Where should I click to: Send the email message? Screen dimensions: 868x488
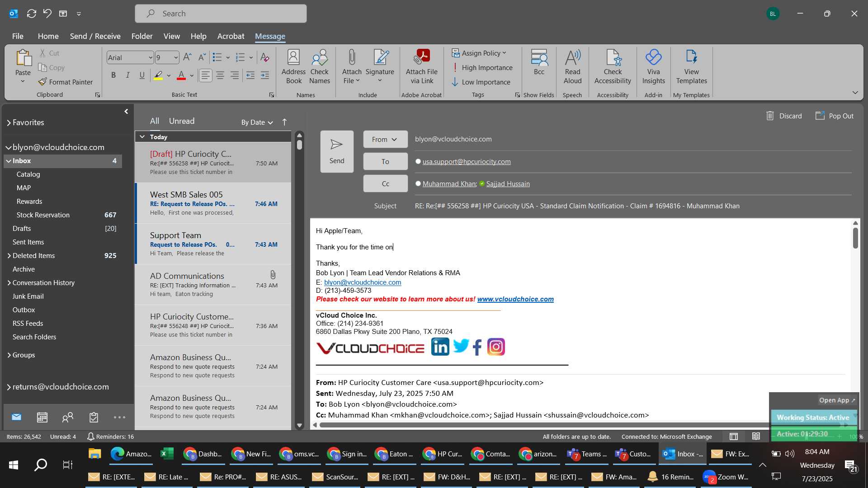click(337, 151)
